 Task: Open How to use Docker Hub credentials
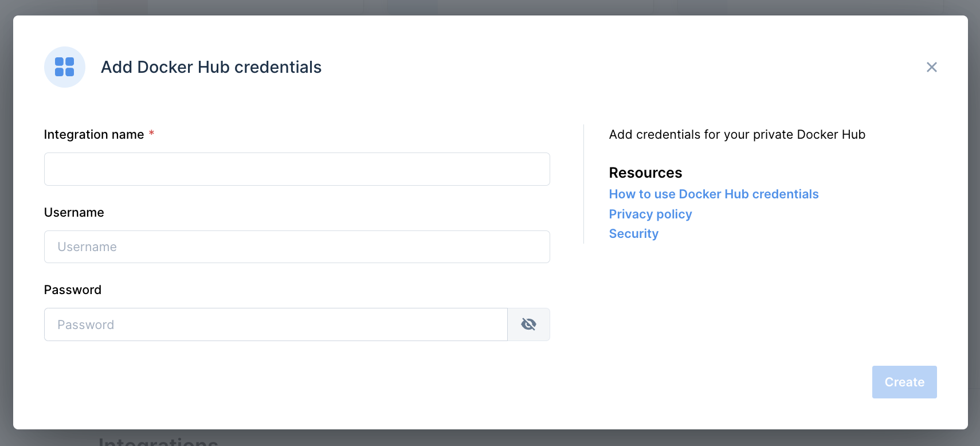(714, 194)
